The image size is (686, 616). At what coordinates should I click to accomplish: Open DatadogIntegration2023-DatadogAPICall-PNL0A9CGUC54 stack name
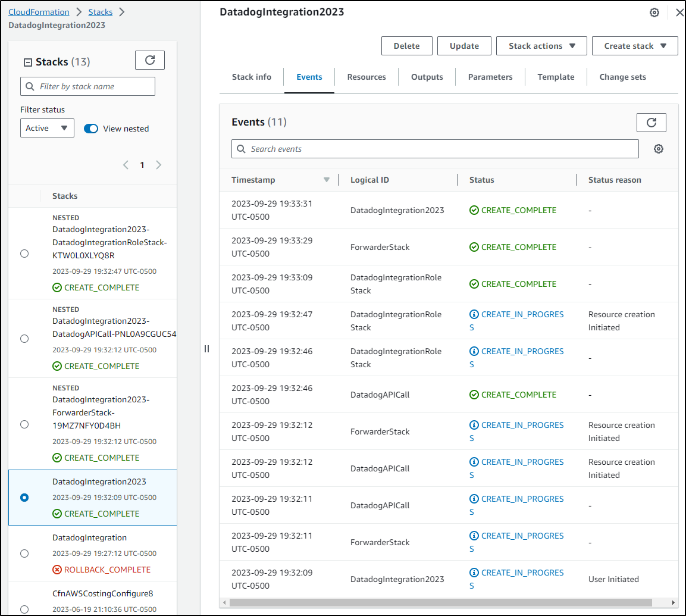click(x=114, y=328)
